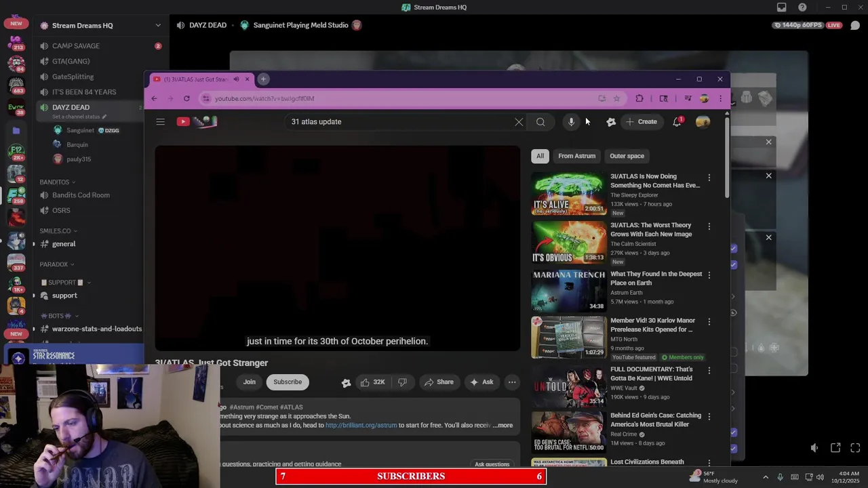Viewport: 868px width, 488px height.
Task: Open Discord inbox icon in title bar
Action: (782, 7)
